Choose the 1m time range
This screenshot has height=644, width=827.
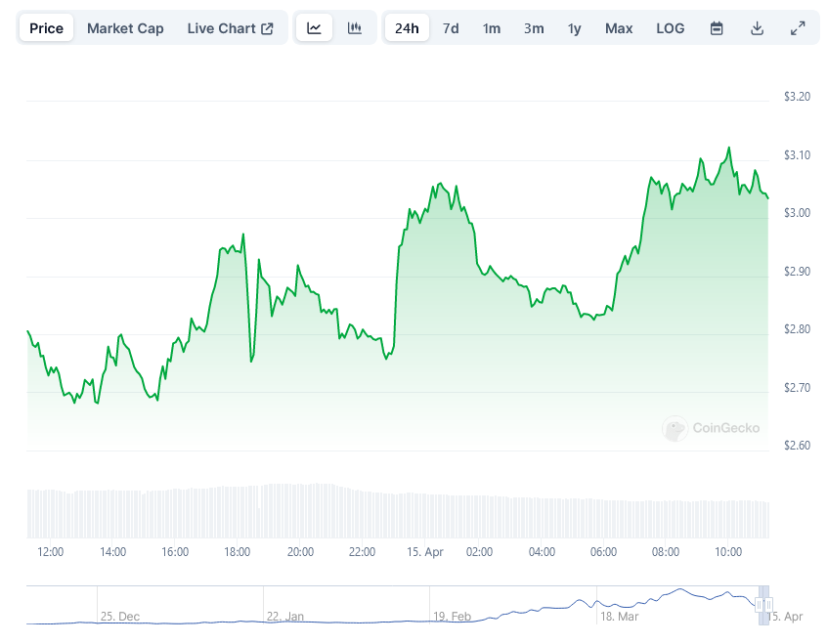492,28
